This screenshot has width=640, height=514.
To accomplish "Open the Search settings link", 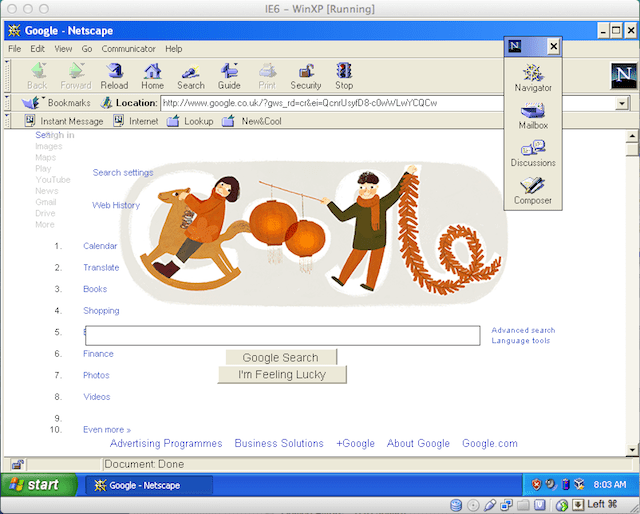I will tap(123, 173).
